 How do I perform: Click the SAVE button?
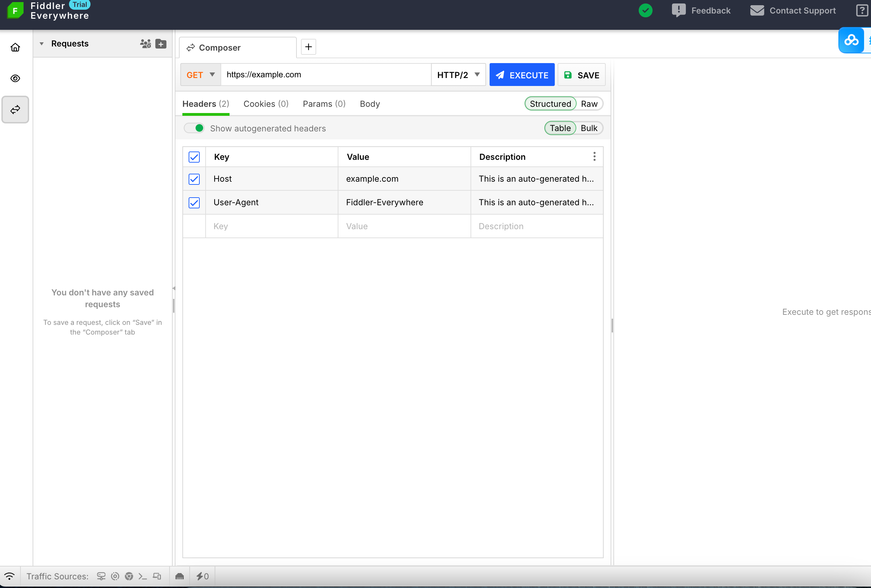pos(581,75)
